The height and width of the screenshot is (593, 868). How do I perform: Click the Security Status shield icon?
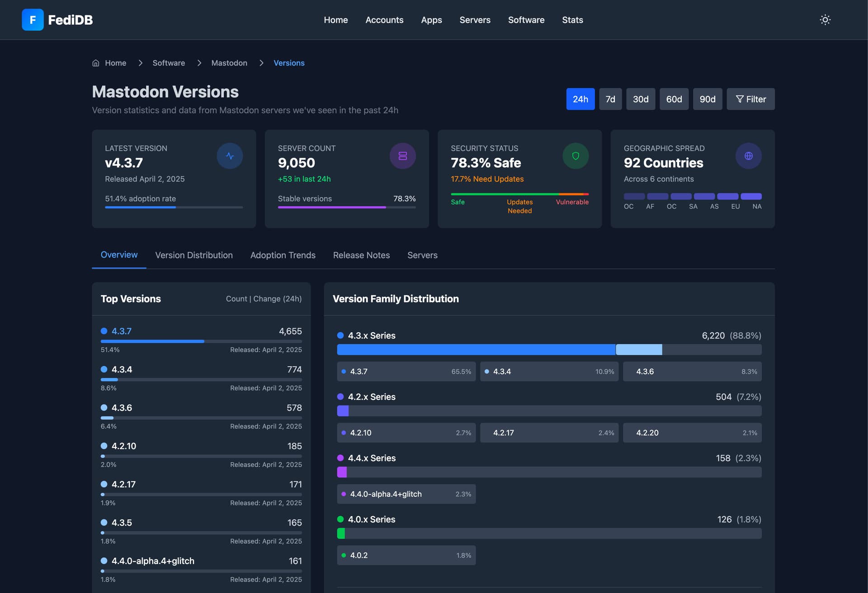coord(576,156)
